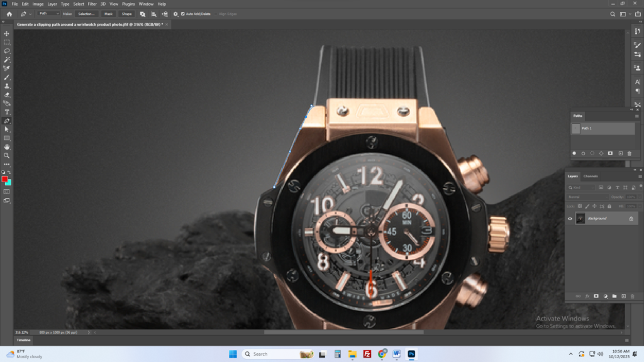The image size is (644, 362).
Task: Hide the Background layer with eye icon
Action: (x=570, y=219)
